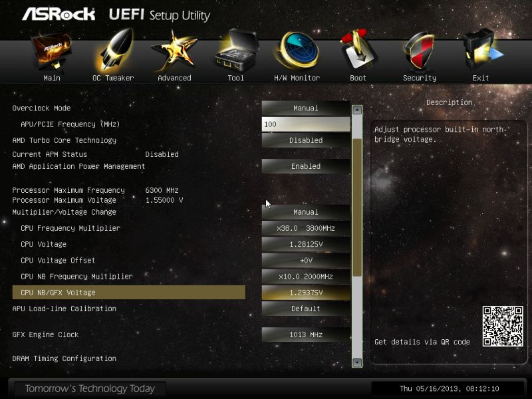The width and height of the screenshot is (532, 399).
Task: Open DRAM Timing Configuration submenu
Action: 65,358
